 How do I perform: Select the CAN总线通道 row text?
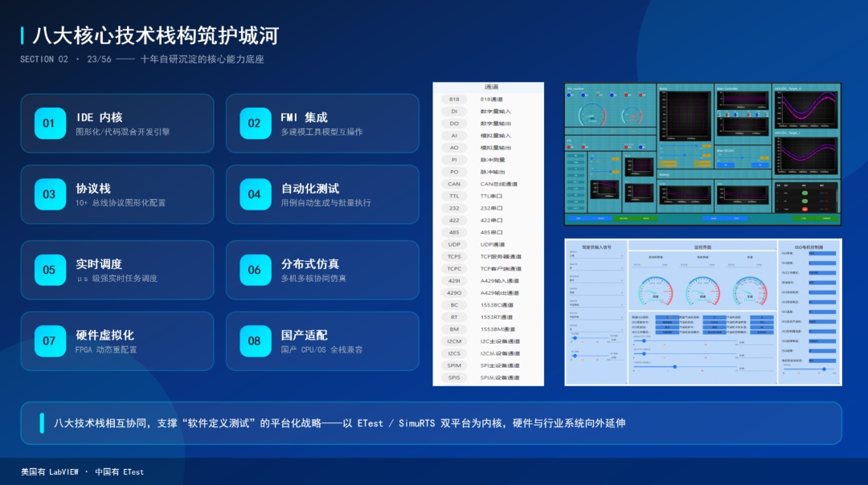[499, 184]
